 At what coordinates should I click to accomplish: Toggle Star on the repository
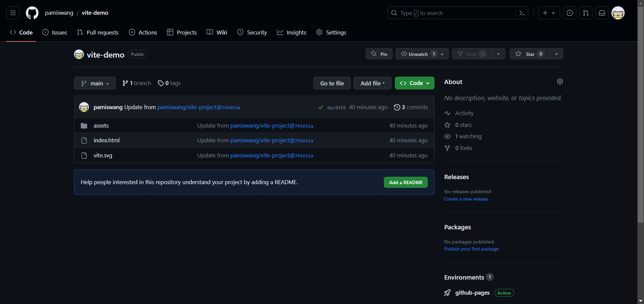click(x=530, y=54)
